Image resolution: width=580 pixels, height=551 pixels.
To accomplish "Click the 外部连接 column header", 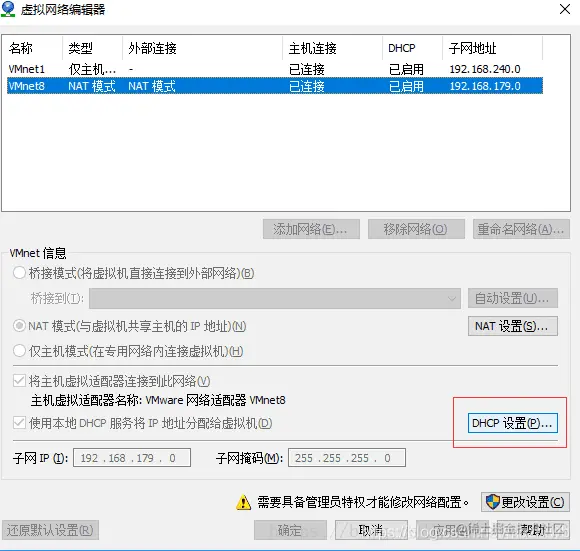I will (202, 48).
